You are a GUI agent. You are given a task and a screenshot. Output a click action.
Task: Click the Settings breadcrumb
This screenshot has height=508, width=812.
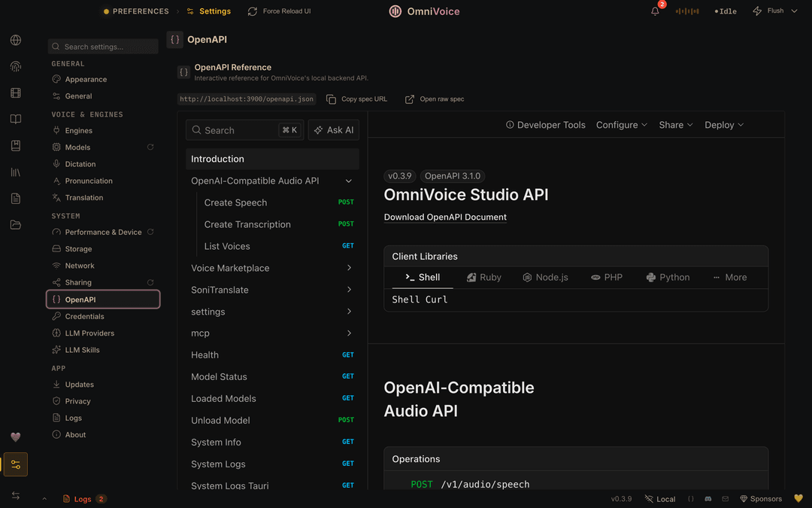tap(209, 11)
